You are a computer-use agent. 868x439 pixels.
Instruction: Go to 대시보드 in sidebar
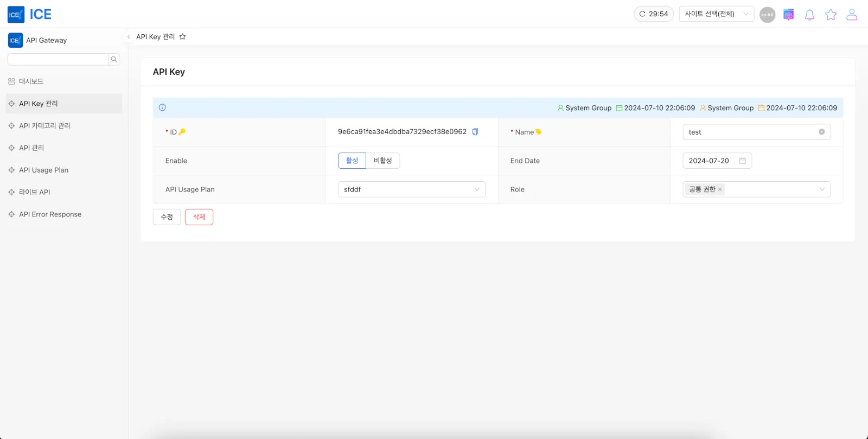(x=31, y=81)
